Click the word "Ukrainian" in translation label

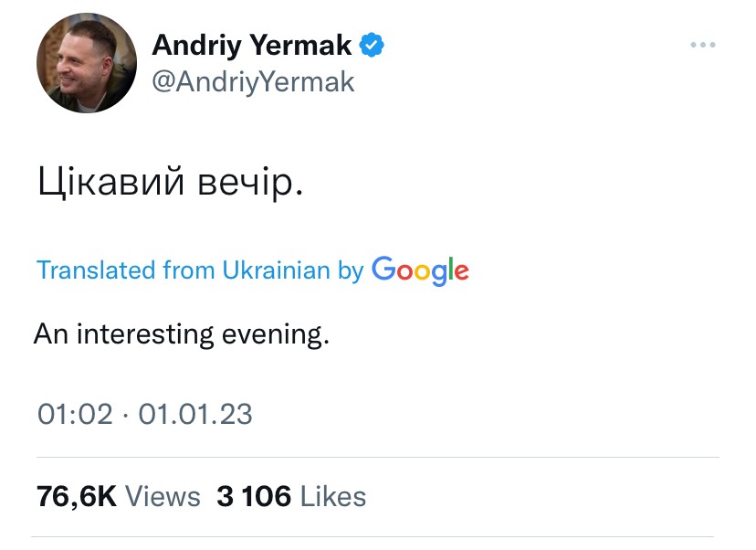point(274,270)
